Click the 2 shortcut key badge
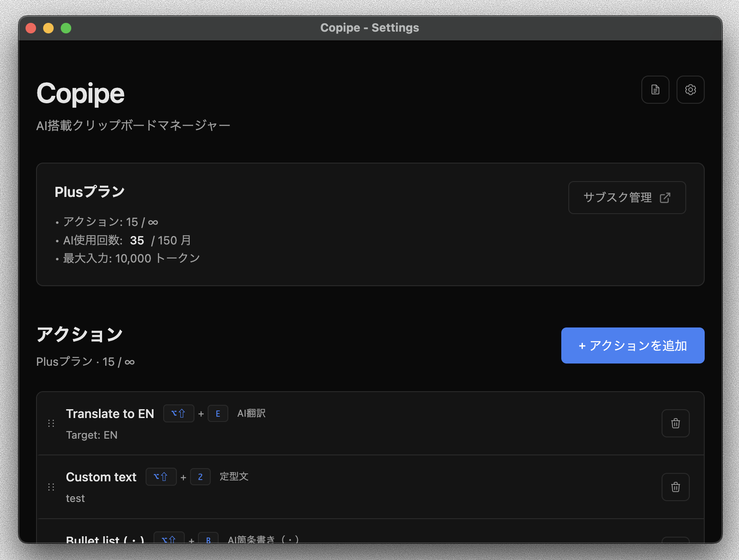The height and width of the screenshot is (560, 739). coord(200,476)
